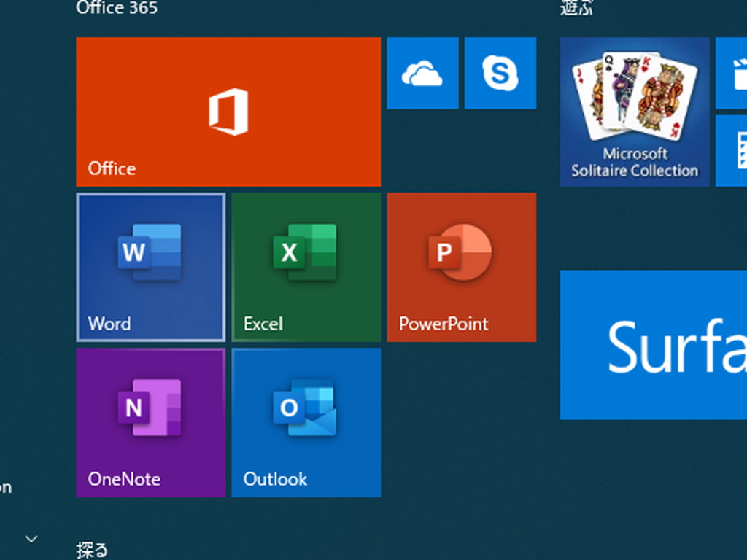
Task: Open the OneDrive cloud tile
Action: tap(422, 73)
